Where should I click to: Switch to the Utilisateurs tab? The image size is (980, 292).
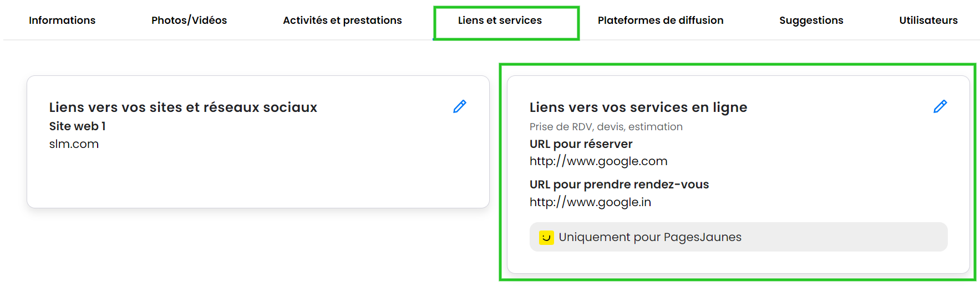[x=928, y=21]
